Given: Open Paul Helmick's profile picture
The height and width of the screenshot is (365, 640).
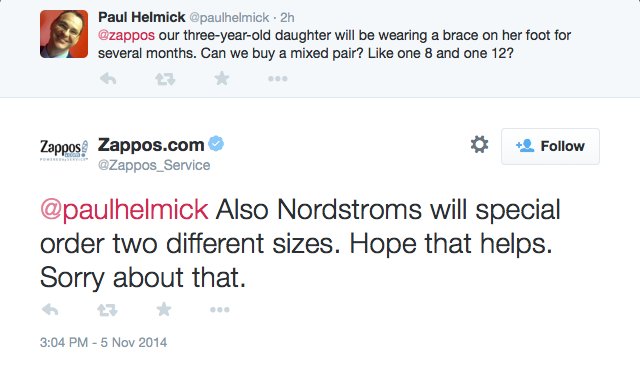Looking at the screenshot, I should point(64,34).
